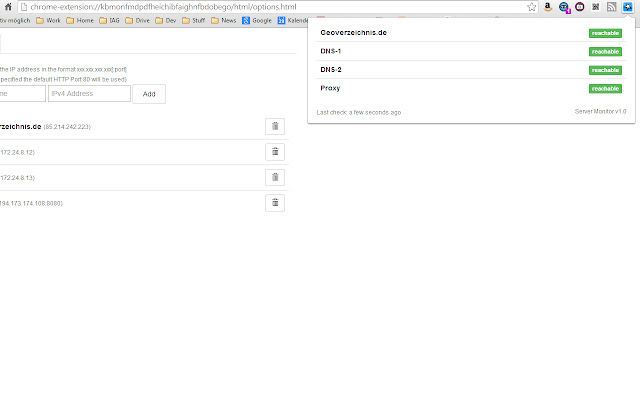Click the 172.24.8.12 address text
The width and height of the screenshot is (640, 400).
click(x=17, y=152)
